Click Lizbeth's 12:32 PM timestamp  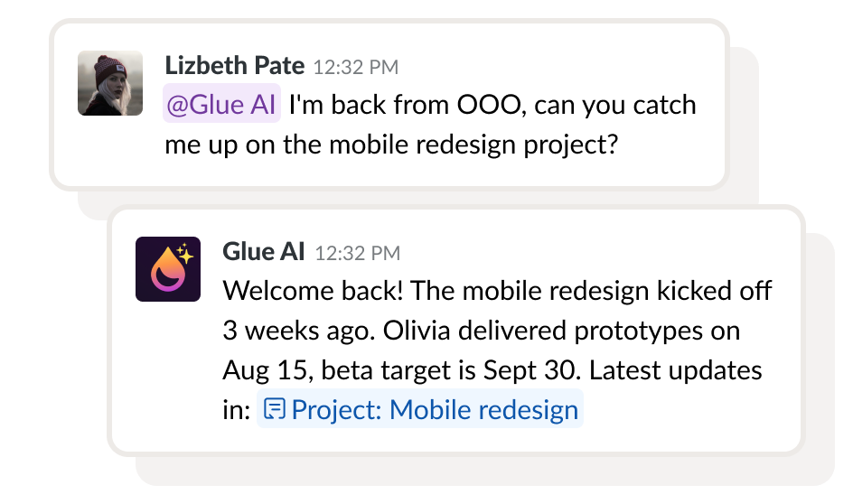pyautogui.click(x=356, y=67)
